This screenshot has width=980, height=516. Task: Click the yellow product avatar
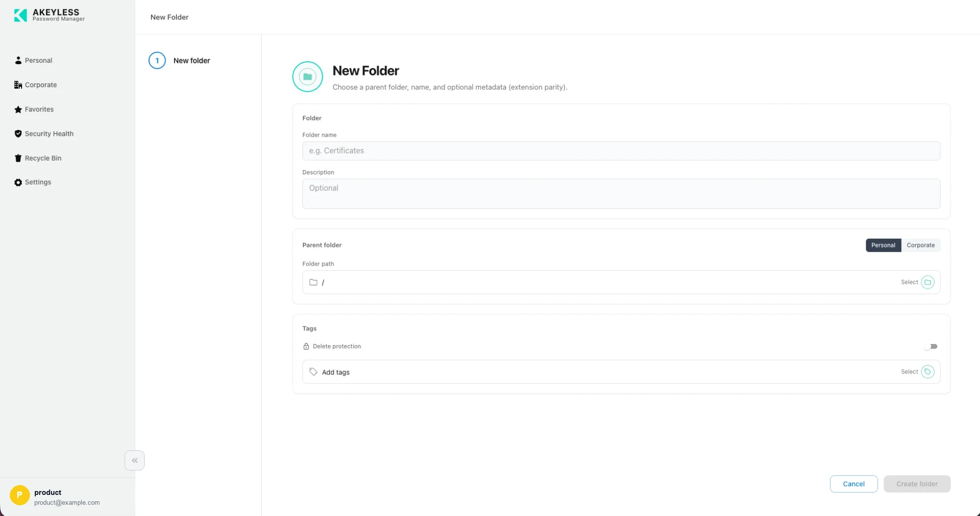[20, 495]
